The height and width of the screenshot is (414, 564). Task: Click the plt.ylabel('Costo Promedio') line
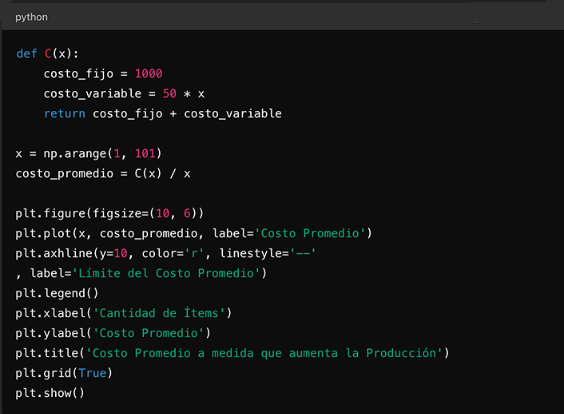click(113, 333)
